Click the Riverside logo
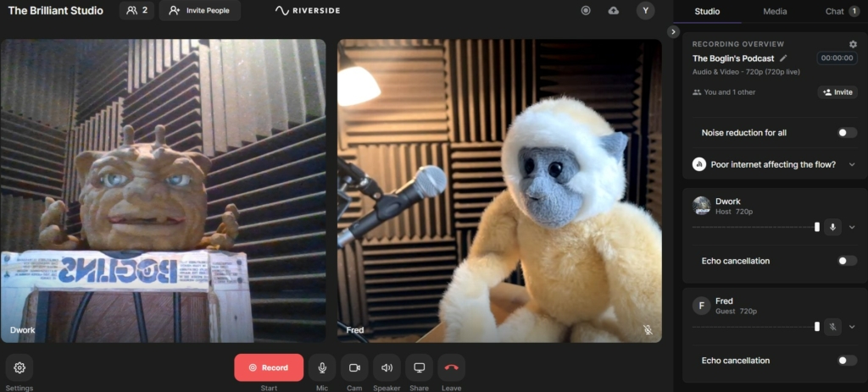The height and width of the screenshot is (392, 868). click(308, 10)
